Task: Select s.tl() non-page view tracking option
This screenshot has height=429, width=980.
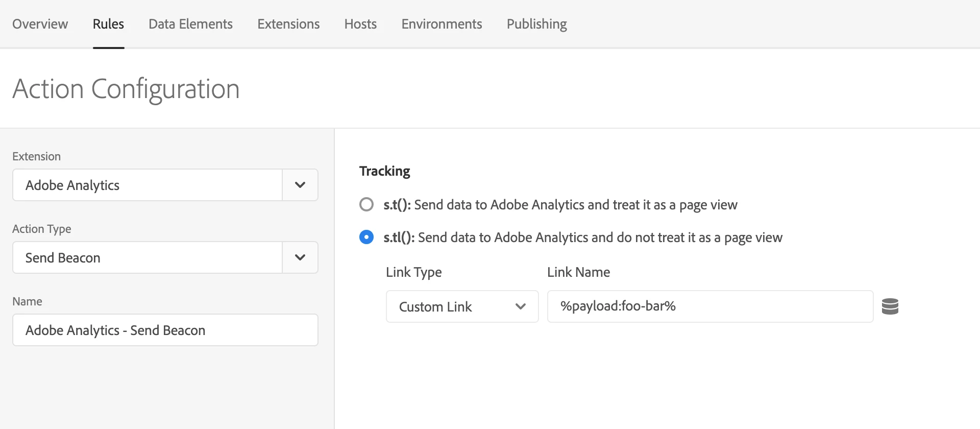Action: coord(366,237)
